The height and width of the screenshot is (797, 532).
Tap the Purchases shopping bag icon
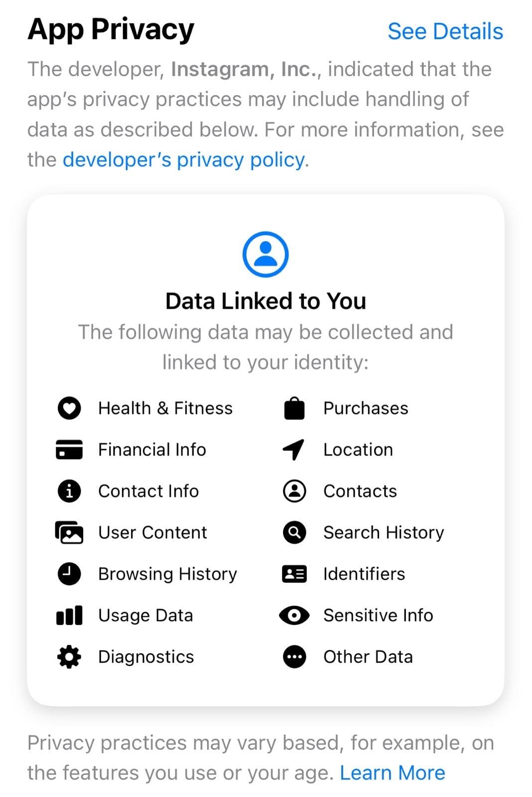coord(294,408)
